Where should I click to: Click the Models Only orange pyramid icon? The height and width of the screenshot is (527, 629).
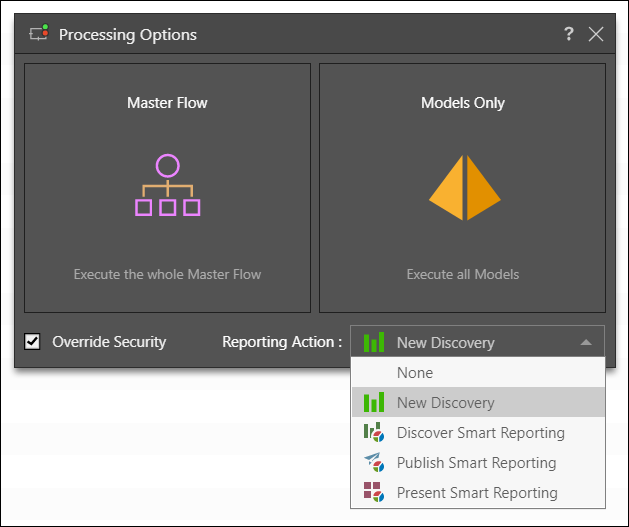[x=464, y=188]
